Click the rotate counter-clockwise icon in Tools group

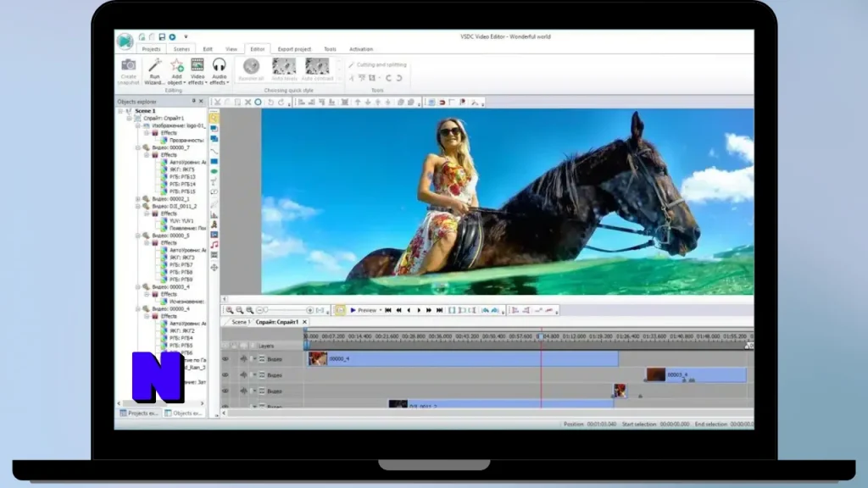pyautogui.click(x=388, y=78)
